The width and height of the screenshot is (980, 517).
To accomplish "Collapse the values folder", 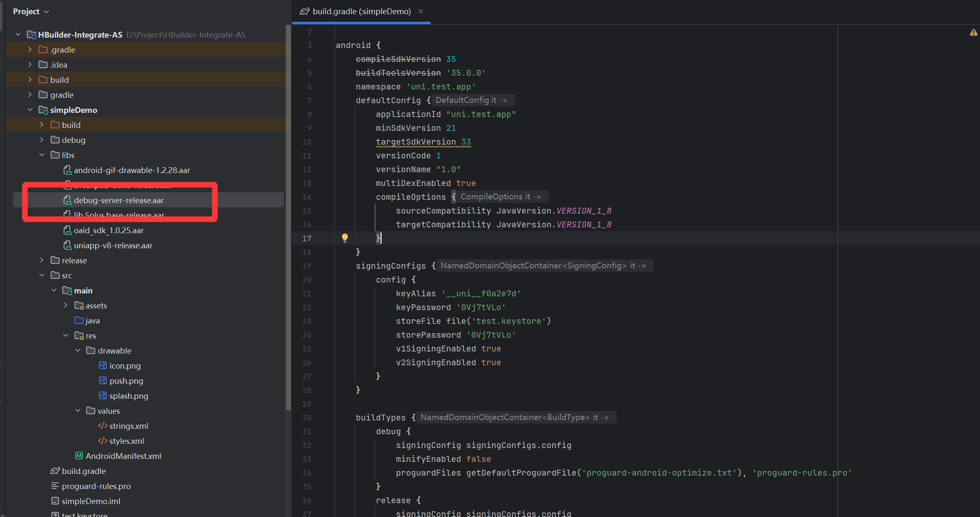I will [x=77, y=410].
